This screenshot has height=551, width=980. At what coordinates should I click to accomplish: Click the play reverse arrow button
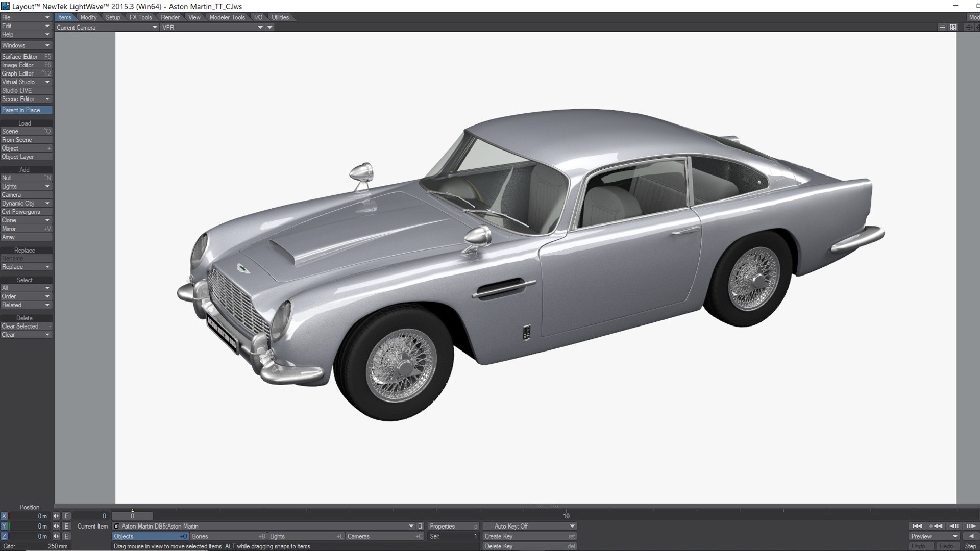970,536
